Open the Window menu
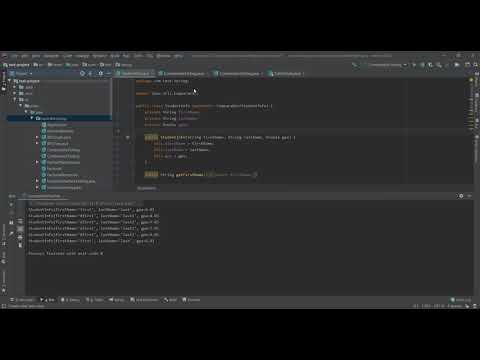The width and height of the screenshot is (480, 360). pyautogui.click(x=163, y=56)
